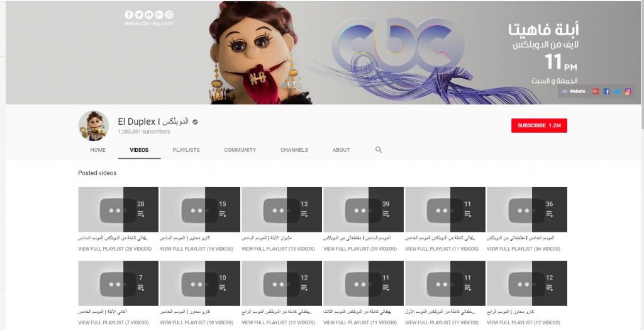Click playlist icon on the 28-video thumbnail
Image resolution: width=644 pixels, height=330 pixels.
coord(140,213)
